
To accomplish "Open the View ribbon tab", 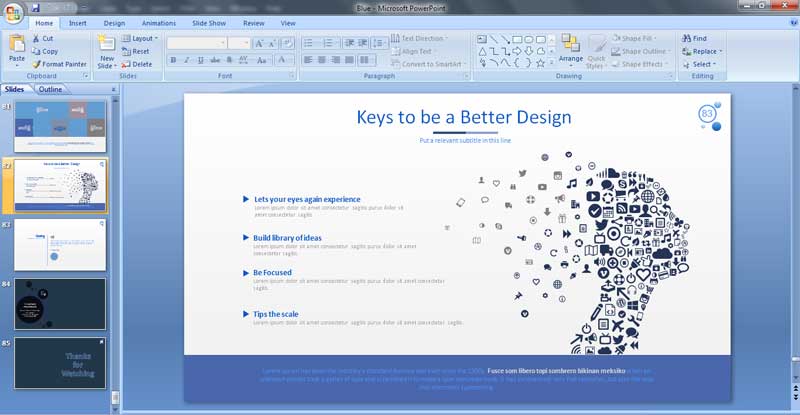I will click(288, 23).
